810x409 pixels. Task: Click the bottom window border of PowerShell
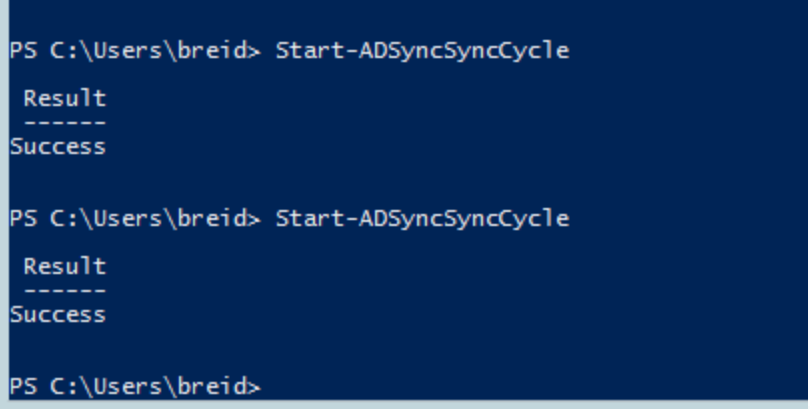click(x=405, y=404)
